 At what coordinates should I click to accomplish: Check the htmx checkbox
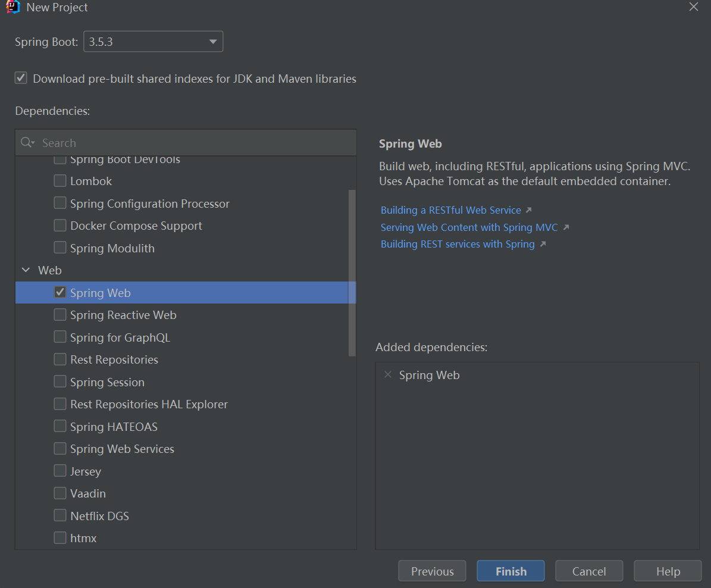click(60, 537)
